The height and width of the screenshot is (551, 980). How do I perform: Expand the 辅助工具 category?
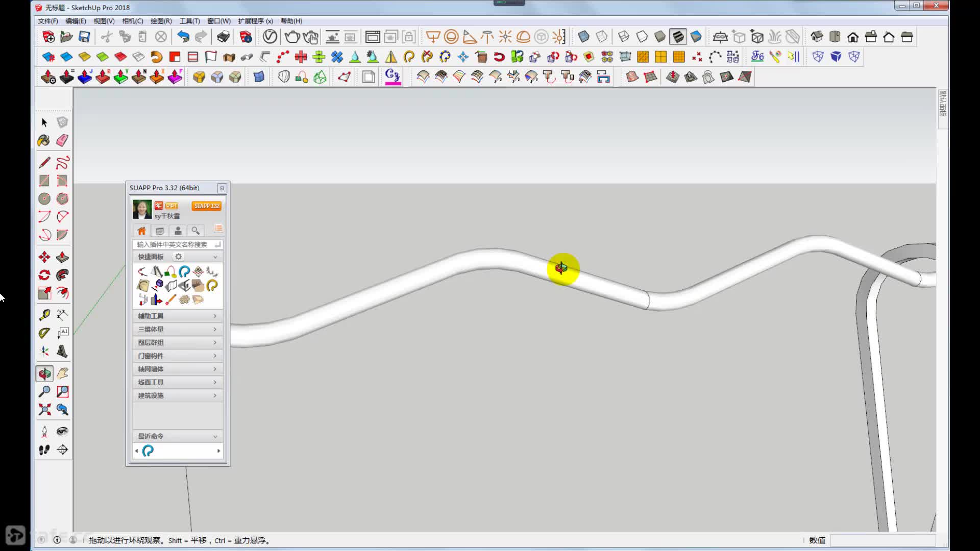[178, 316]
